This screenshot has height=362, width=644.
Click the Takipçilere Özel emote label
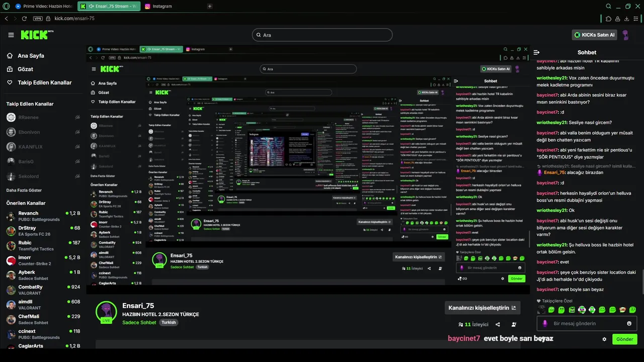554,301
